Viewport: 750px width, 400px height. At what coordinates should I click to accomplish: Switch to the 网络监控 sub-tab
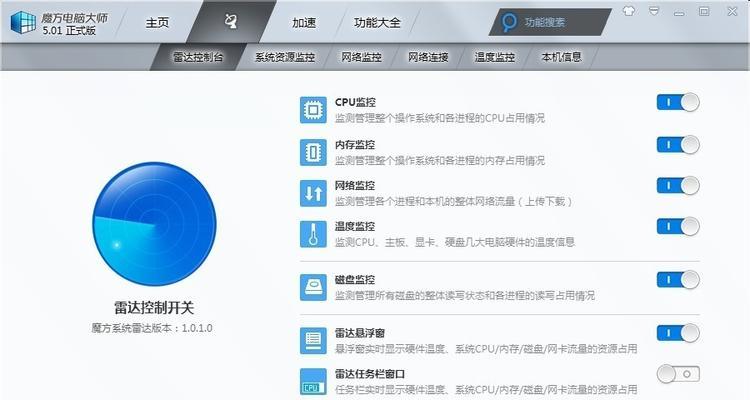(x=361, y=57)
